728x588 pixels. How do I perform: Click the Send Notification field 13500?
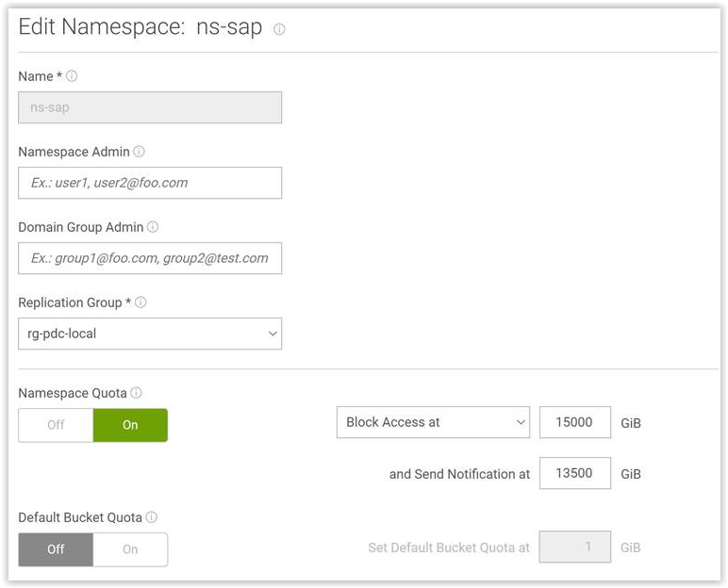(x=575, y=473)
